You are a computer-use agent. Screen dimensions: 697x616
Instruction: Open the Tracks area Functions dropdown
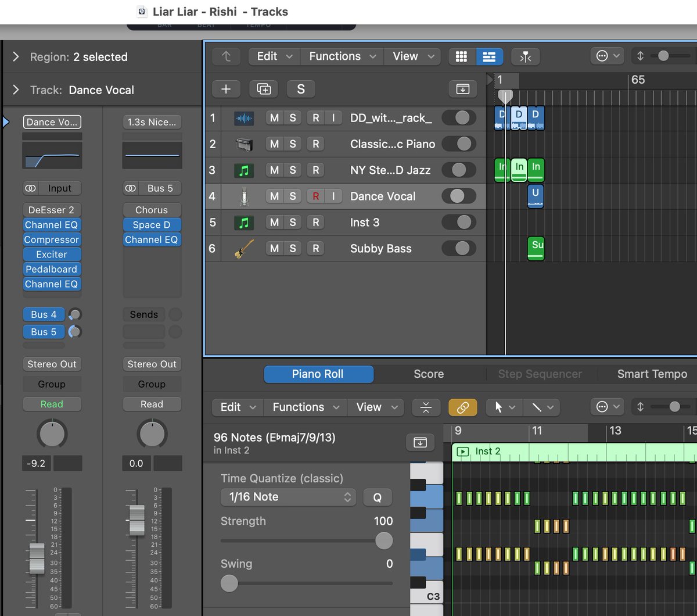click(342, 56)
